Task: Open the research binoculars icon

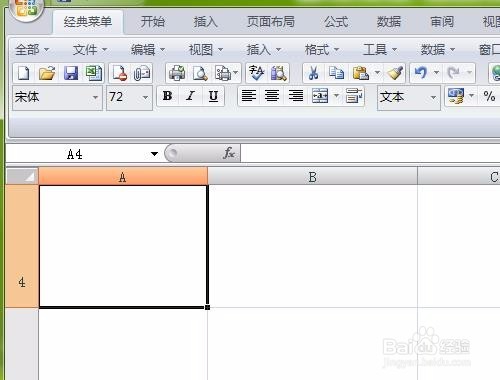Action: (279, 73)
